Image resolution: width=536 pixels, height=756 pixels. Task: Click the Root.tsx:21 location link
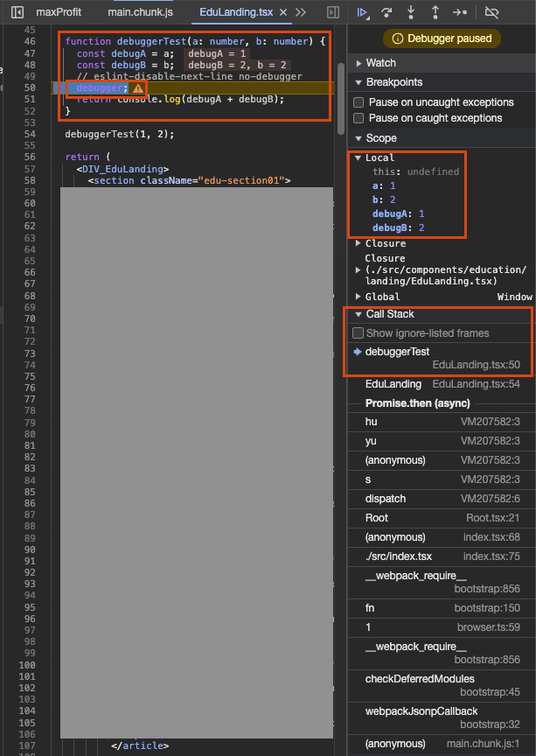pos(493,518)
